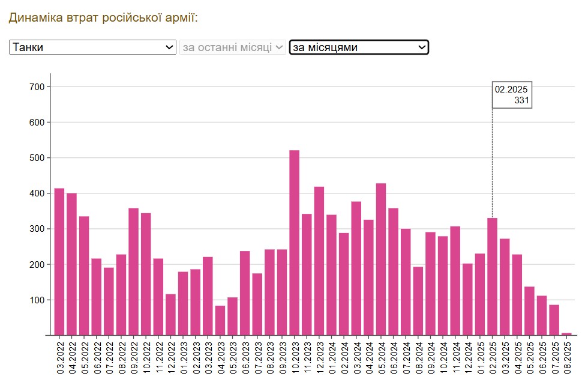588x385 pixels.
Task: Select the 05.2024 bar
Action: coord(381,259)
